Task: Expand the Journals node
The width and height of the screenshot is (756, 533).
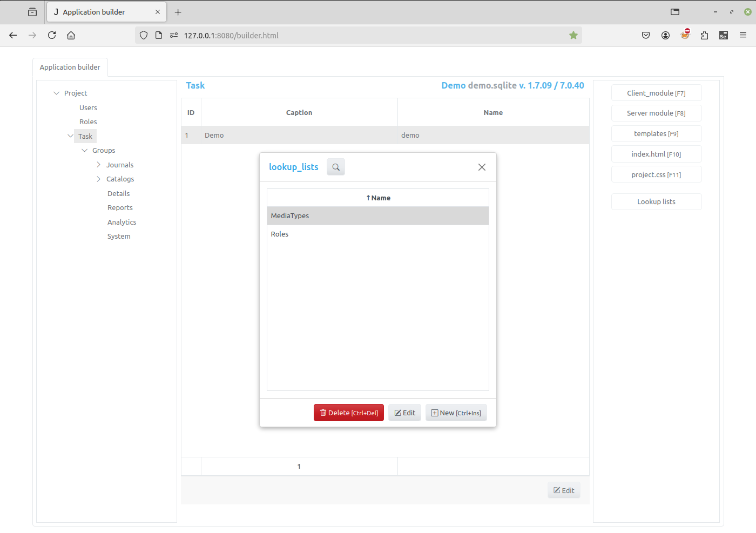Action: (98, 165)
